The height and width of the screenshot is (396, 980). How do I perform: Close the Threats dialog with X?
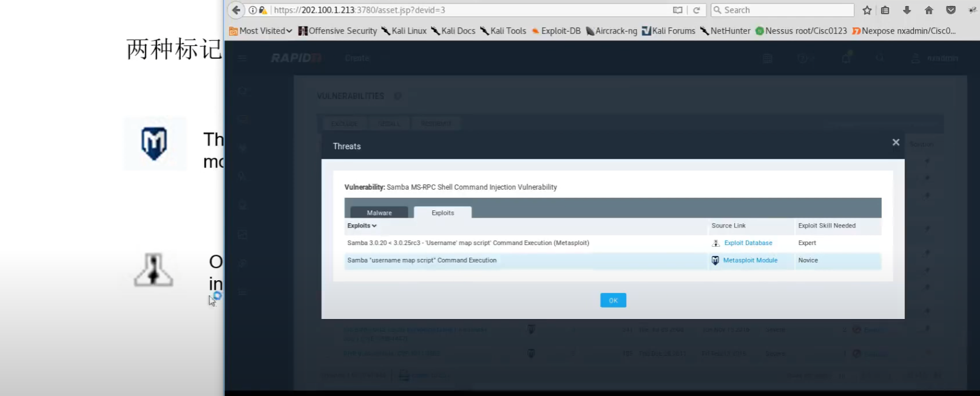click(896, 143)
